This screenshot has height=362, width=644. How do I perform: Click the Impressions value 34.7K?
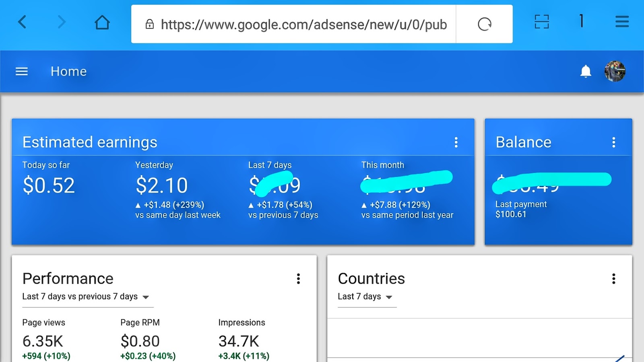239,341
